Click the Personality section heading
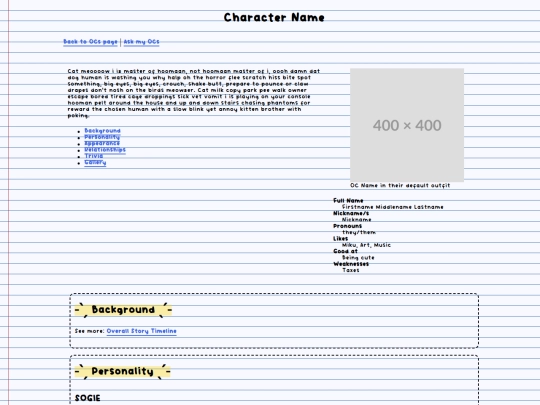Screen dimensions: 540x405 [123, 371]
